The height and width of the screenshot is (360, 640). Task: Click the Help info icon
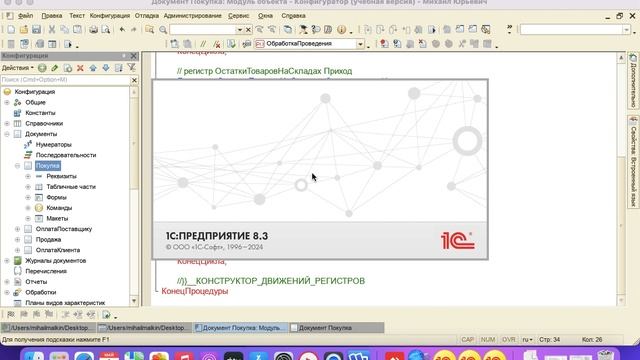(x=342, y=29)
